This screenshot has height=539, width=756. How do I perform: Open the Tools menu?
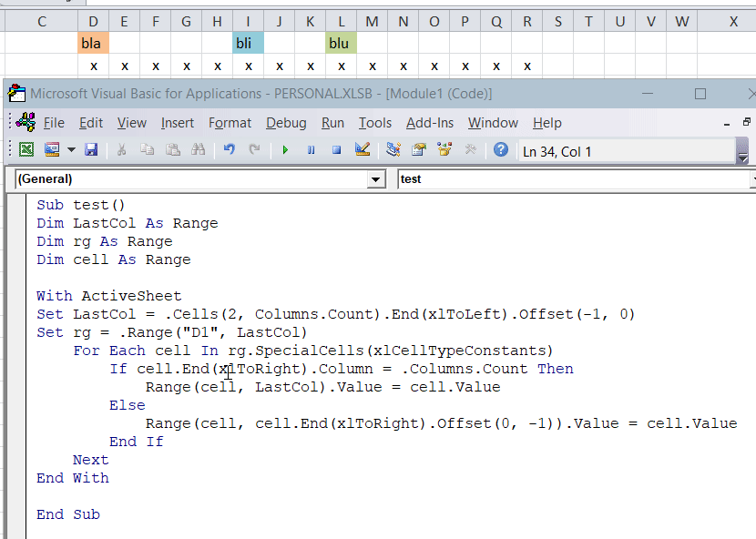[375, 123]
